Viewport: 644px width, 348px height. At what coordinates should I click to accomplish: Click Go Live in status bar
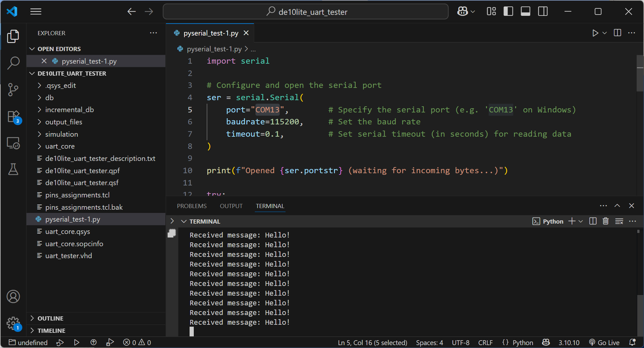605,343
